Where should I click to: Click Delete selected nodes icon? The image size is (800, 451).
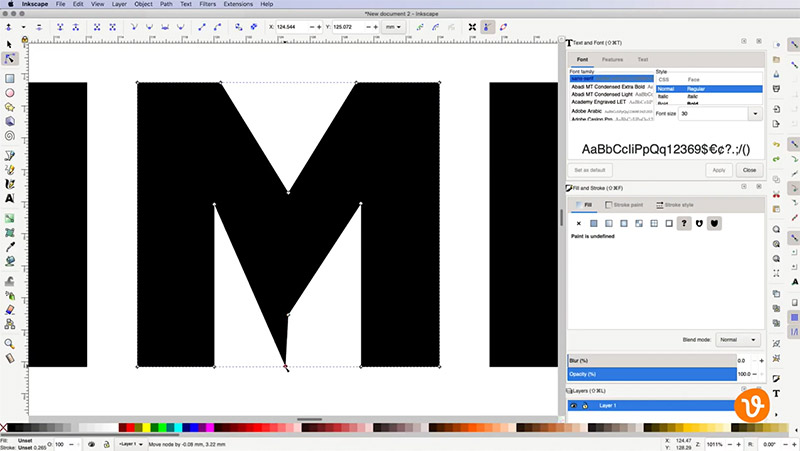coord(39,27)
